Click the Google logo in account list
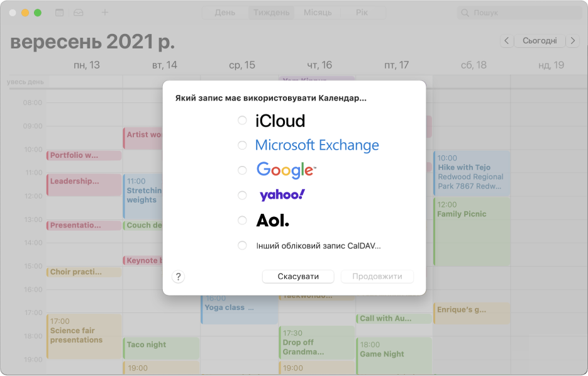The width and height of the screenshot is (588, 376). coord(286,170)
